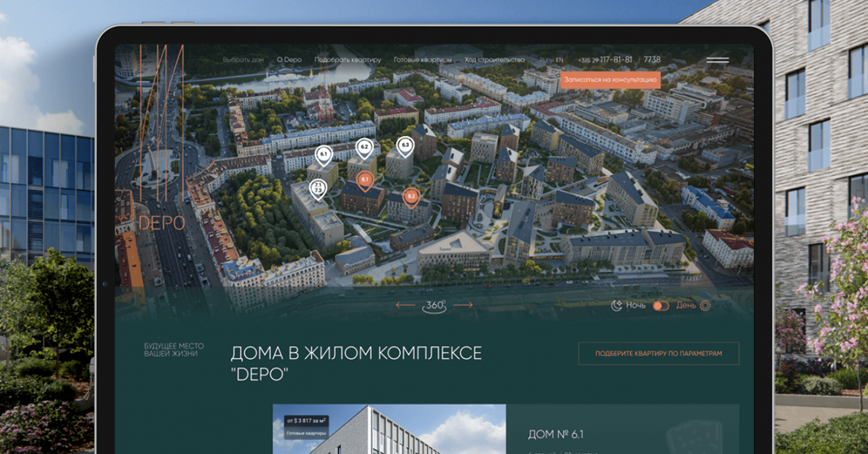868x454 pixels.
Task: Click the moon night icon
Action: 616,305
